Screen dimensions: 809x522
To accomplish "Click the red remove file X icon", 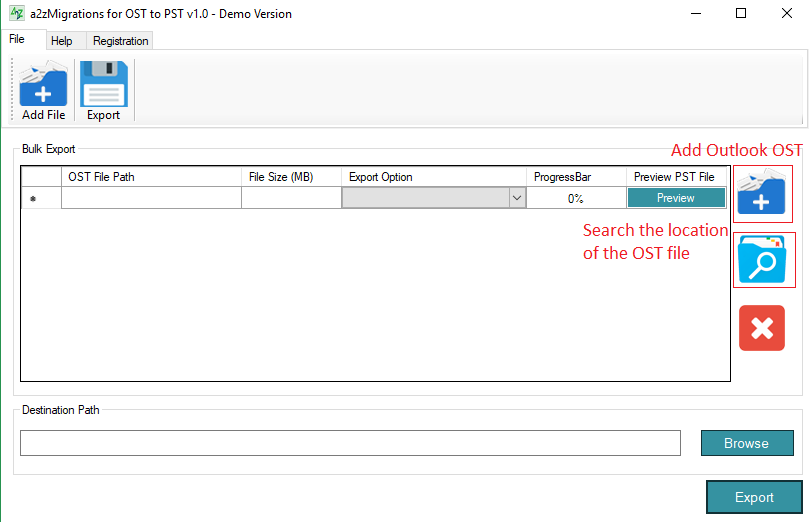I will point(762,328).
